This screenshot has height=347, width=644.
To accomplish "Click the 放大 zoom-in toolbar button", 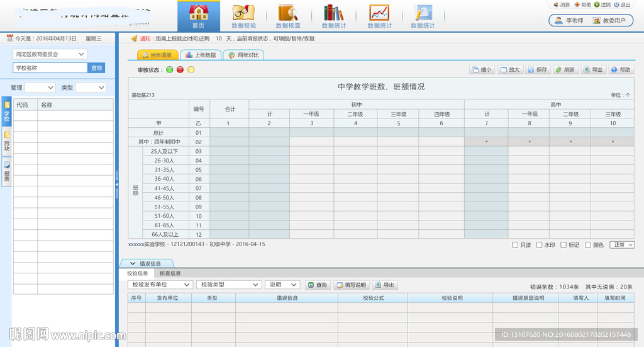I will [510, 70].
